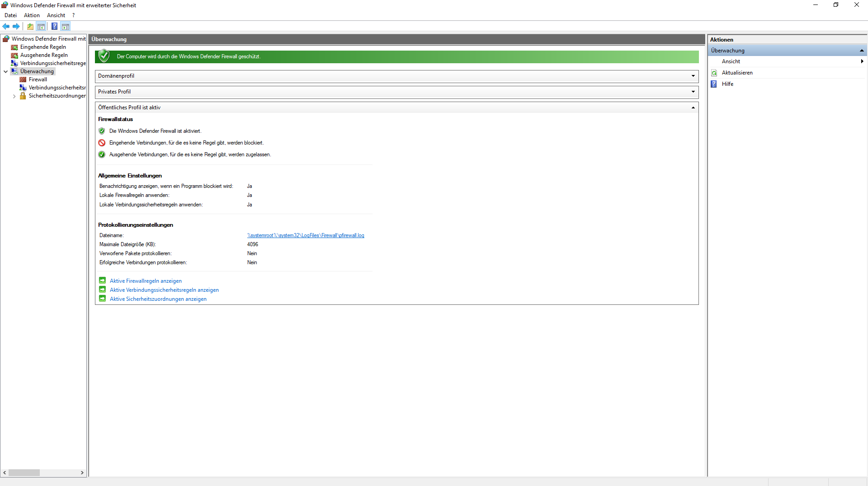Collapse the Überwachung tree node
Viewport: 868px width, 486px height.
5,71
